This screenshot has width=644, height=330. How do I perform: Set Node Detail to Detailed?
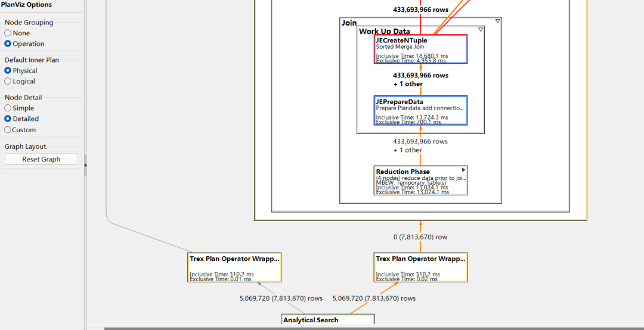(21, 119)
